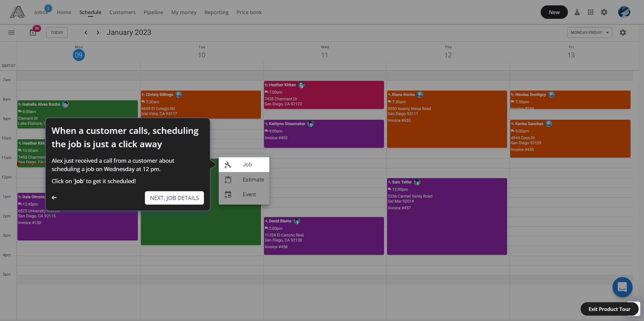Advance to next week chevron
Screen dimensions: 644x321
point(98,33)
